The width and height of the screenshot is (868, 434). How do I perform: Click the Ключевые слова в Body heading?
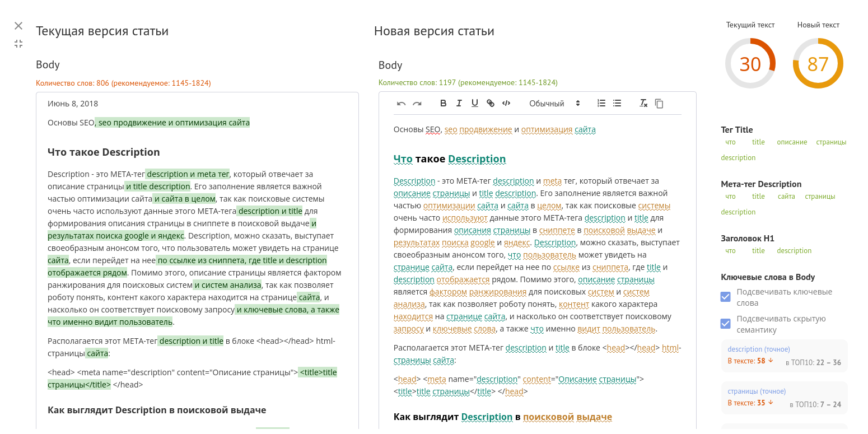coord(768,277)
